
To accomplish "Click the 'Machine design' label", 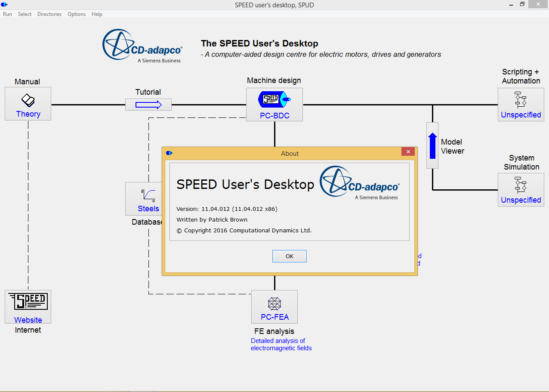I will 274,80.
